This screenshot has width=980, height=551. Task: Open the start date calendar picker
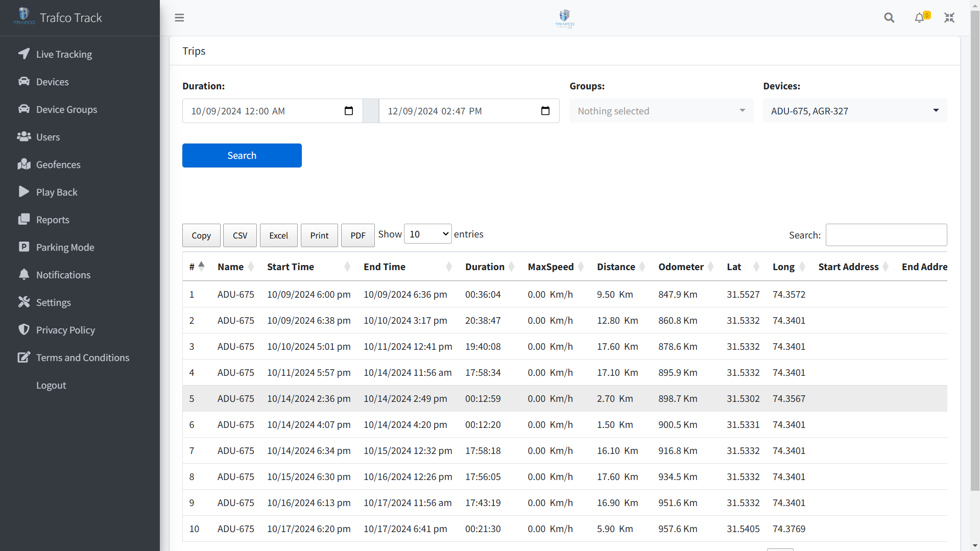coord(349,111)
